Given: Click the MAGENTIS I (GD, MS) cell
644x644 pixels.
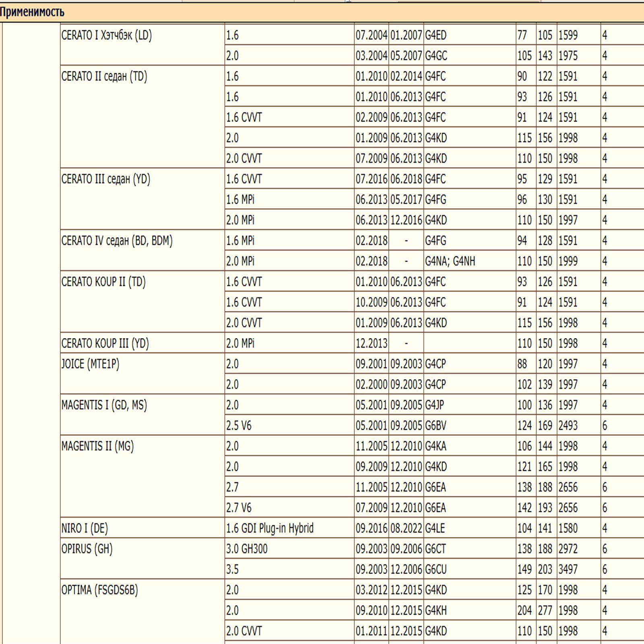Looking at the screenshot, I should coord(104,405).
